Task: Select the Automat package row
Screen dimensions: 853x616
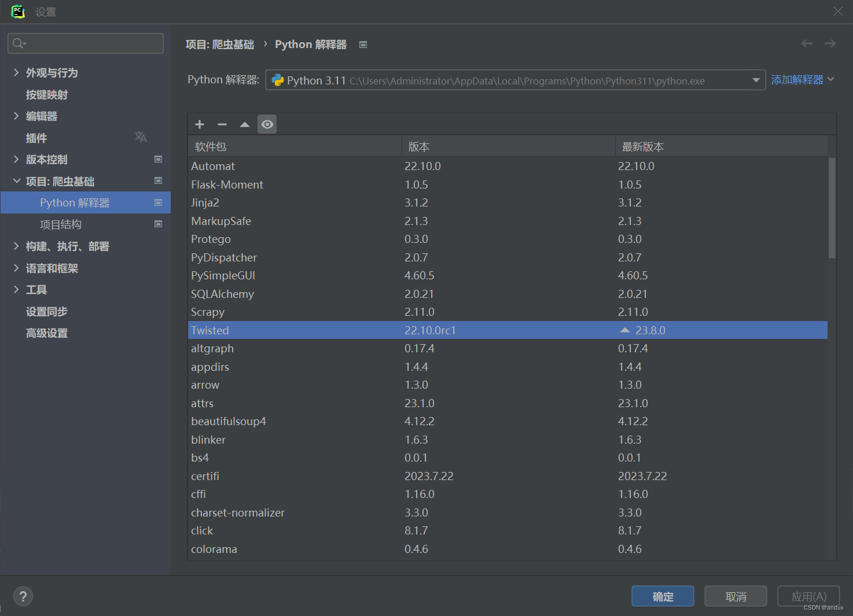Action: [x=508, y=166]
